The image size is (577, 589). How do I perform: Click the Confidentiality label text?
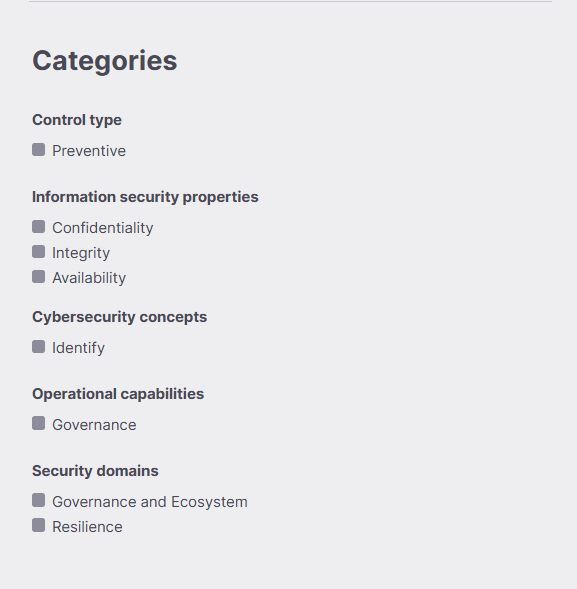103,228
